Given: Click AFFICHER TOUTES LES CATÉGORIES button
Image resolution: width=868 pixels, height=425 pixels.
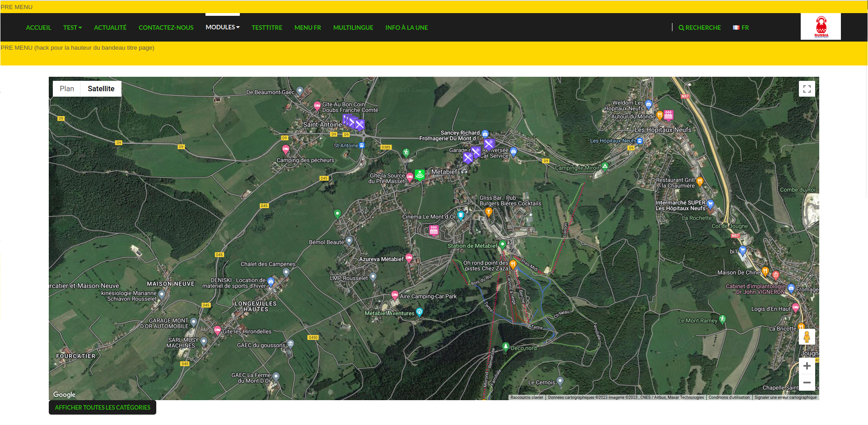Looking at the screenshot, I should (x=103, y=407).
